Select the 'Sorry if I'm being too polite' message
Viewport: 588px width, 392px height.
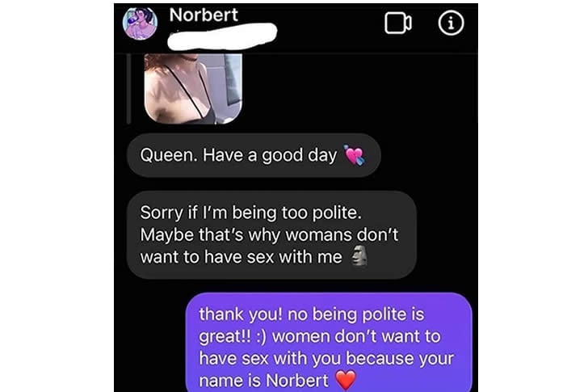tap(271, 235)
